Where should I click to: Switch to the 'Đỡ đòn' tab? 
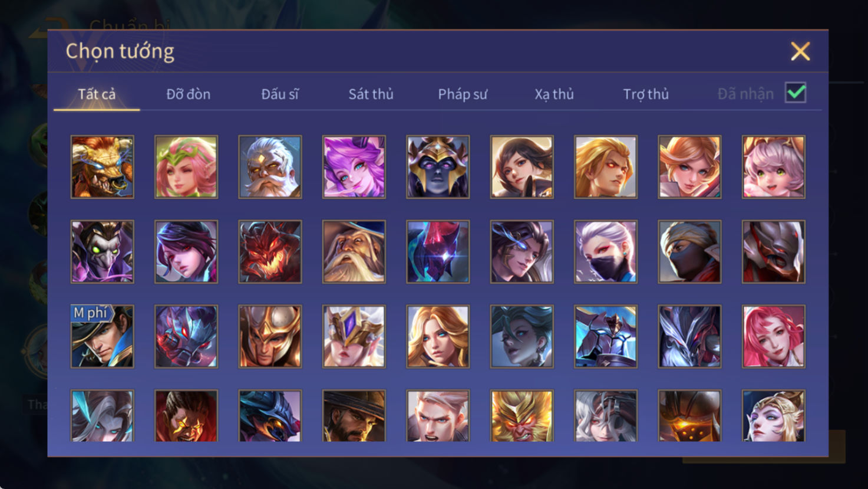click(189, 94)
